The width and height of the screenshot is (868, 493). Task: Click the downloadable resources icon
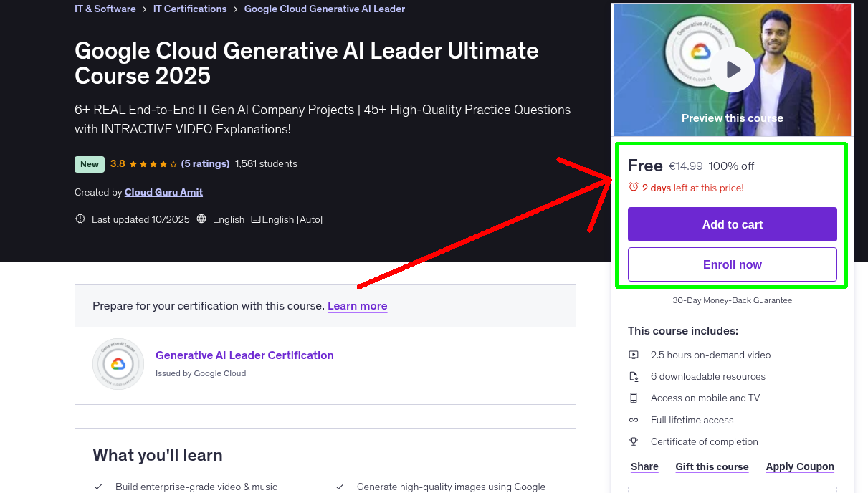[634, 376]
